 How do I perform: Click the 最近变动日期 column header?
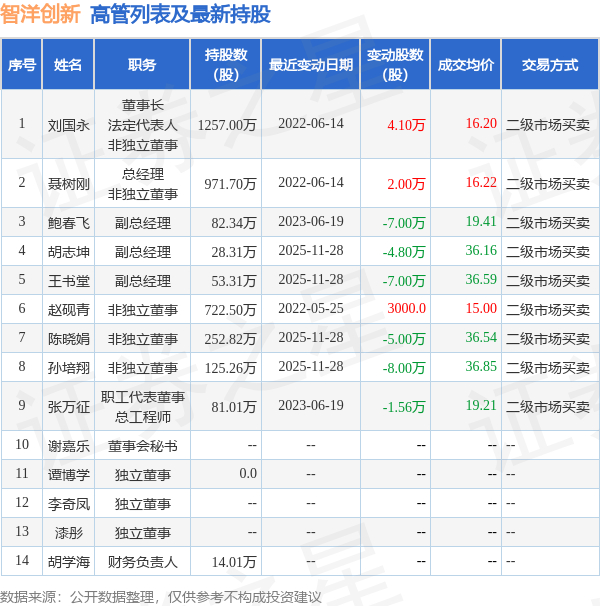[311, 65]
